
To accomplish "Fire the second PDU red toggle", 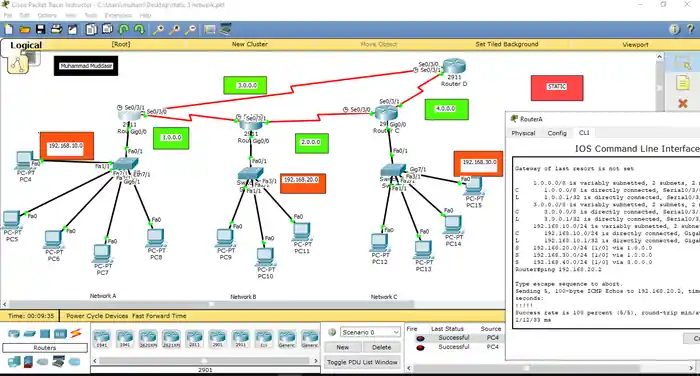I will (x=420, y=347).
